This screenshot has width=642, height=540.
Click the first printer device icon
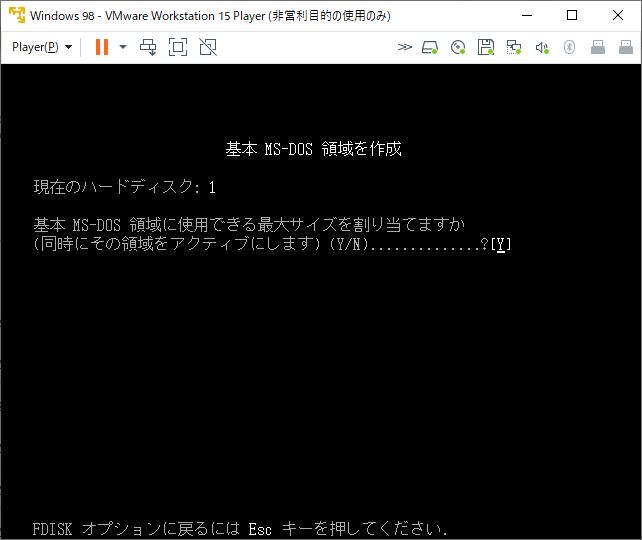[598, 47]
